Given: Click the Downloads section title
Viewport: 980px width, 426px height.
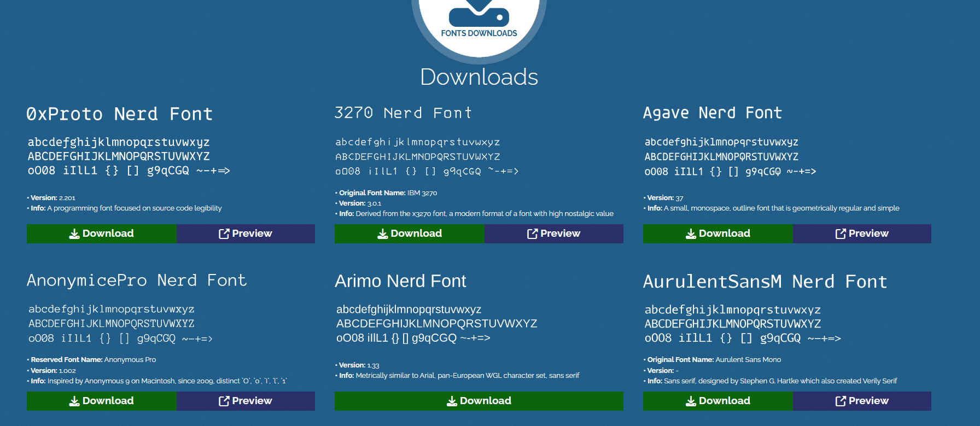Looking at the screenshot, I should click(x=479, y=77).
